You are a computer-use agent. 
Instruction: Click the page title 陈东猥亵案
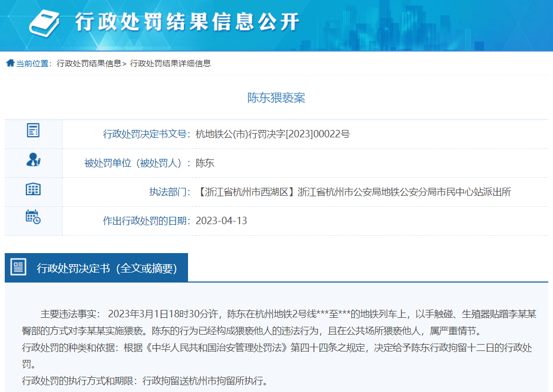276,97
